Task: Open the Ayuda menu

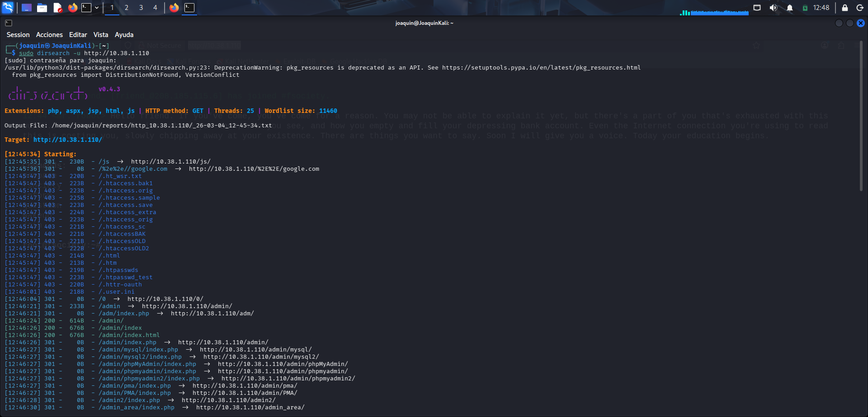Action: [124, 34]
